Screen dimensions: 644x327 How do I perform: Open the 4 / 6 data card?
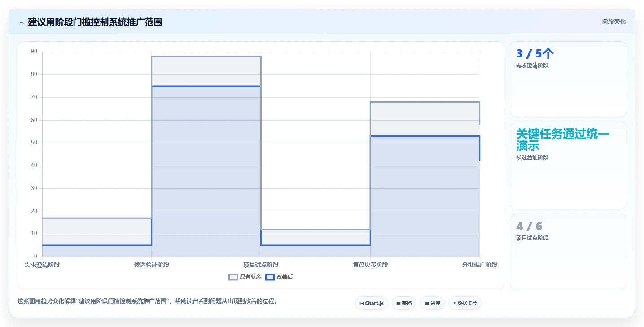click(568, 252)
